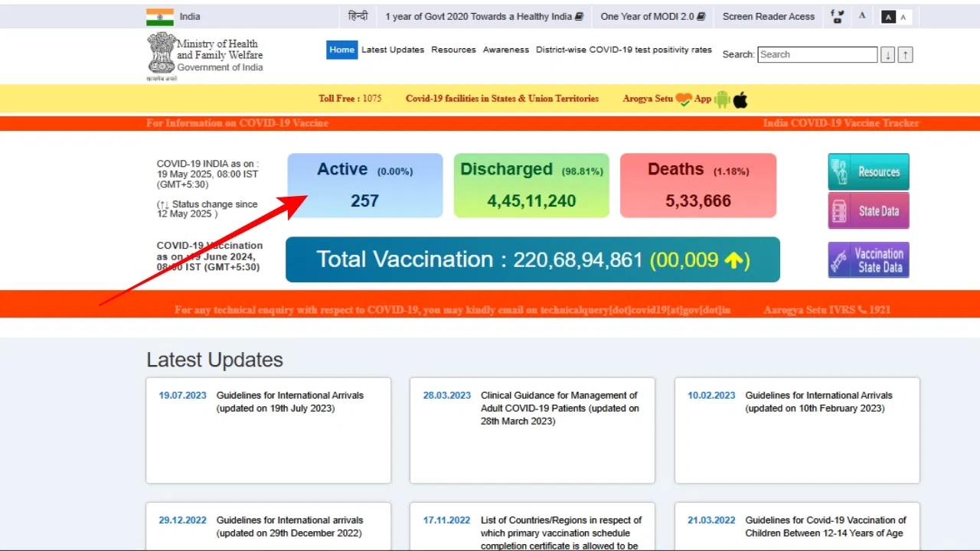980x551 pixels.
Task: Open 'One Year of MODI 2.0' link
Action: point(653,16)
